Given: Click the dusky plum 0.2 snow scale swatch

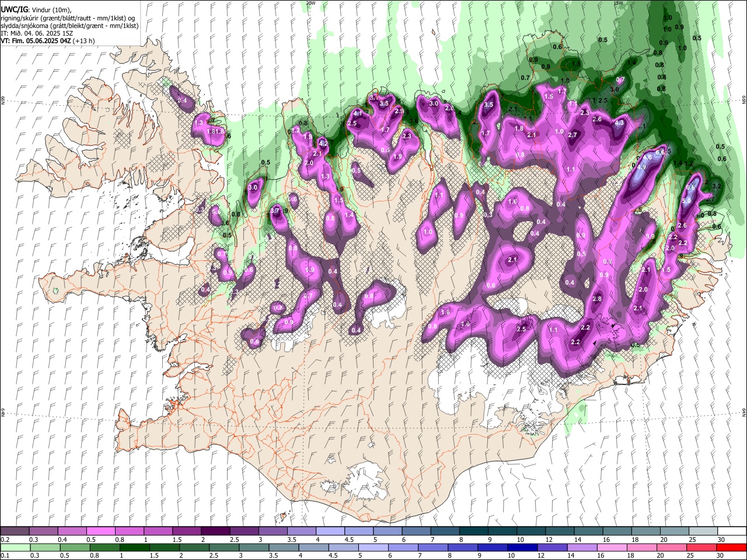Looking at the screenshot, I should pyautogui.click(x=15, y=531).
